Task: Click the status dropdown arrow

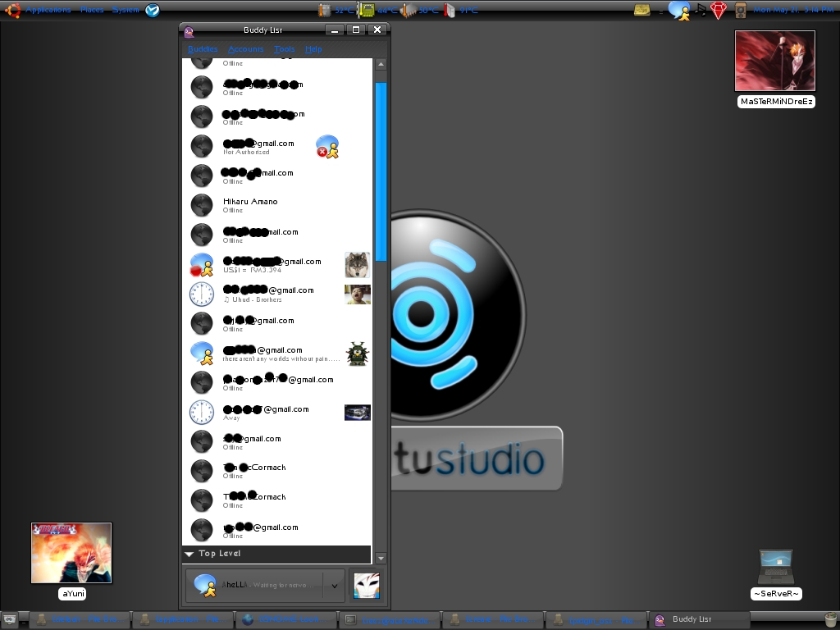Action: tap(335, 586)
